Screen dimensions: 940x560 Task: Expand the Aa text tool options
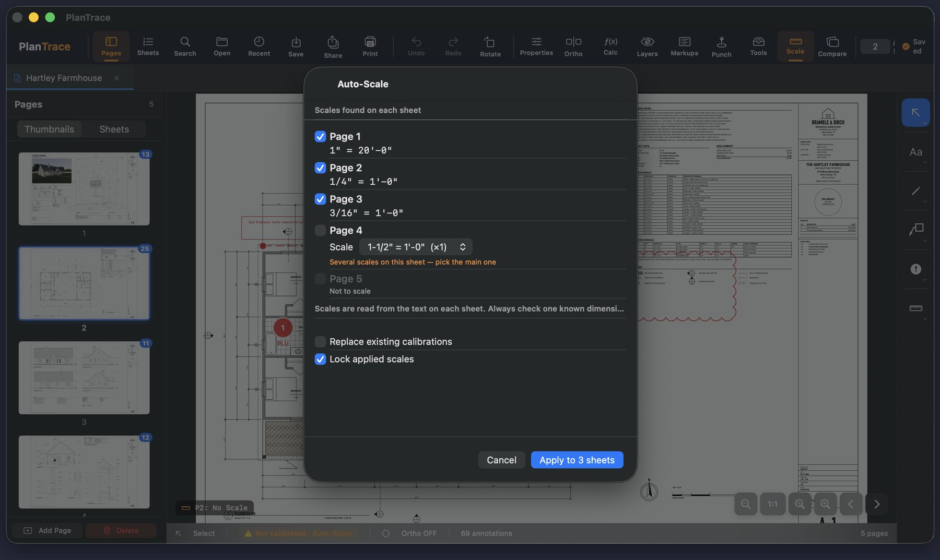pos(925,162)
